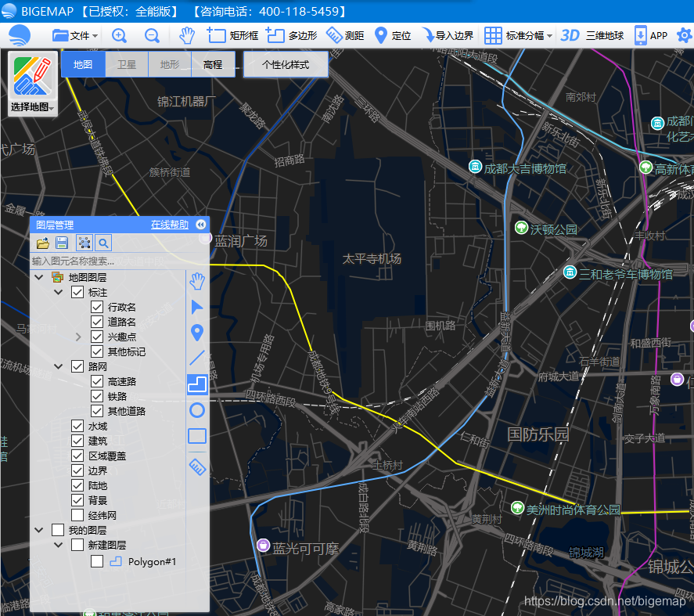Open the 定位 locate tool
694x616 pixels.
[393, 35]
